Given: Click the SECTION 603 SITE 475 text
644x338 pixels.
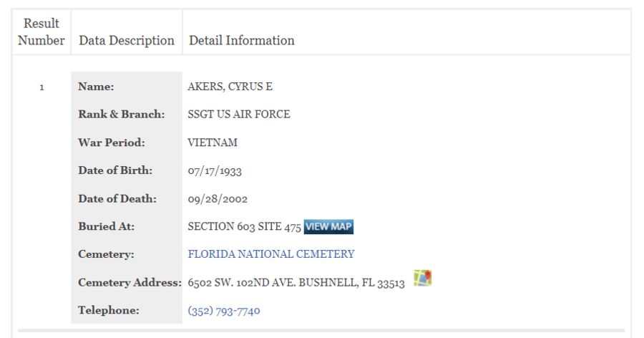Looking at the screenshot, I should click(245, 226).
